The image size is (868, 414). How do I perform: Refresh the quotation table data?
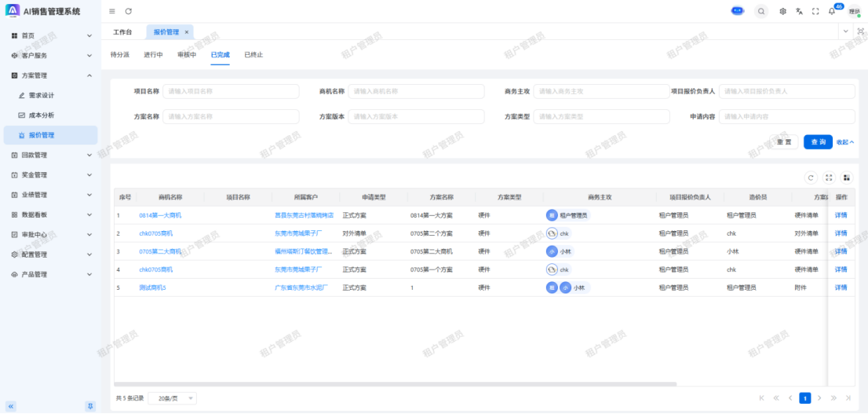point(811,178)
